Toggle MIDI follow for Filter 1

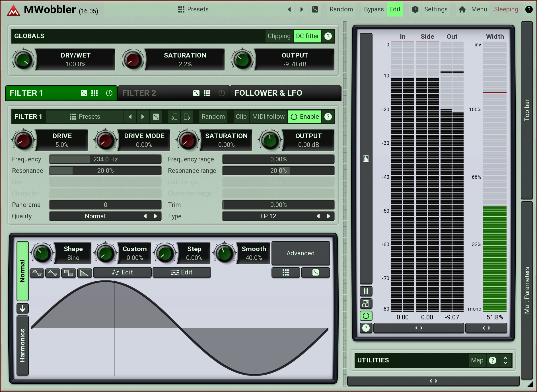[x=268, y=117]
